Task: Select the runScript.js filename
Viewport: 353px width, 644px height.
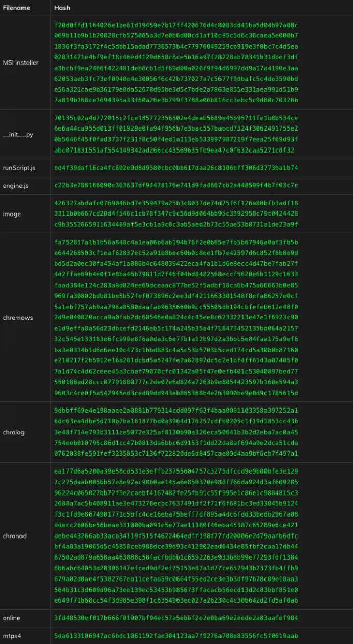Action: click(x=19, y=168)
